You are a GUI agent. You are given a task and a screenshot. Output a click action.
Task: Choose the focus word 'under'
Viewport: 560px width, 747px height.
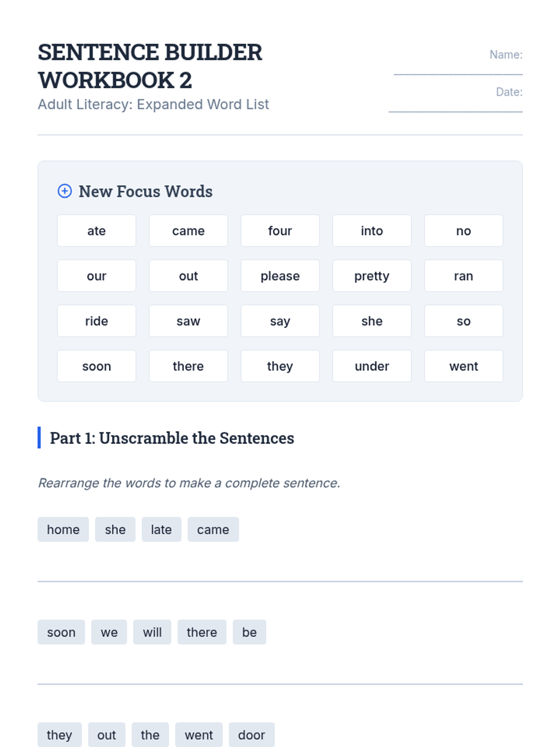pyautogui.click(x=371, y=366)
